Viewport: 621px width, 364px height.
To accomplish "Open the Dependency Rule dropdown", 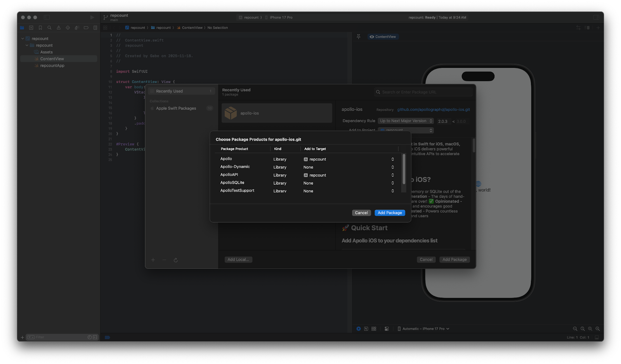I will tap(406, 121).
